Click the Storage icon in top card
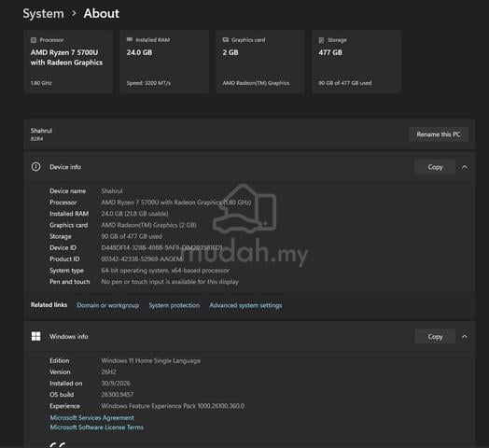Screen dimensions: 489x448 (x=321, y=40)
